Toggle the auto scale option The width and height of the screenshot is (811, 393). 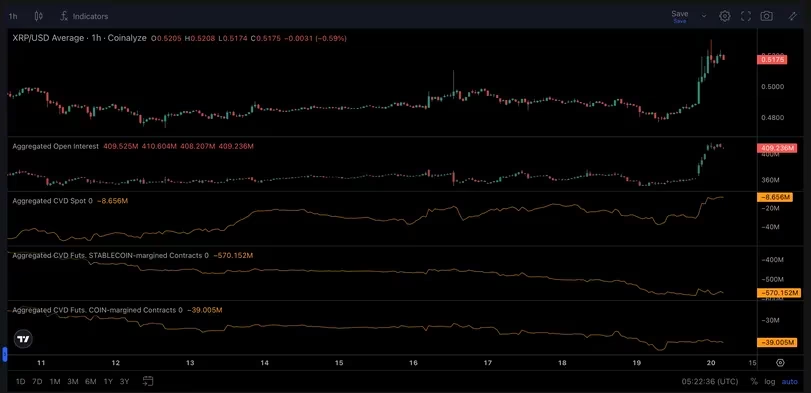tap(790, 382)
